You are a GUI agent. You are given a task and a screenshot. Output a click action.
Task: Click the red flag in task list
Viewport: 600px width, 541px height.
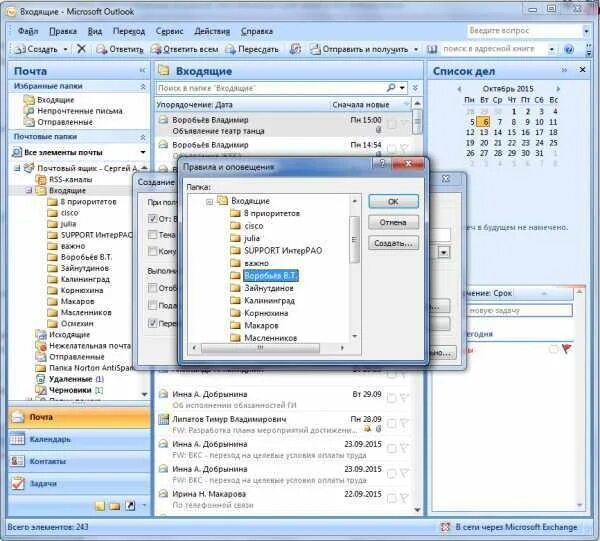[x=566, y=349]
